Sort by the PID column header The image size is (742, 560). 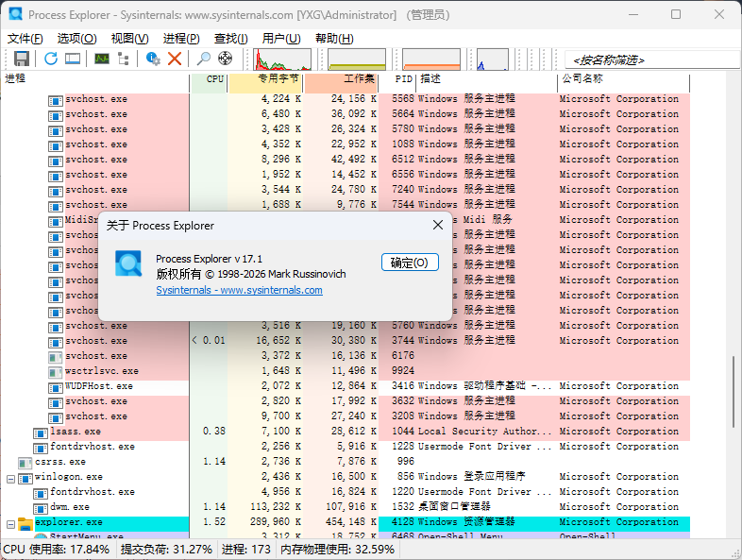point(397,83)
